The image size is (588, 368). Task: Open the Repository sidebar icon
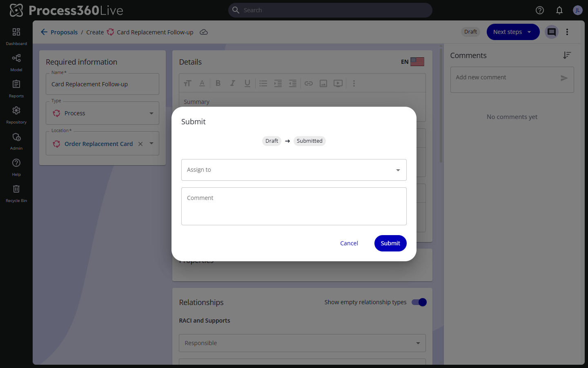[x=16, y=114]
